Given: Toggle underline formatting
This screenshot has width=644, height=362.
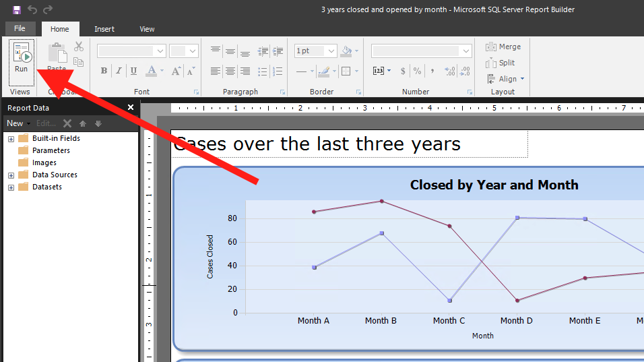Looking at the screenshot, I should [133, 71].
